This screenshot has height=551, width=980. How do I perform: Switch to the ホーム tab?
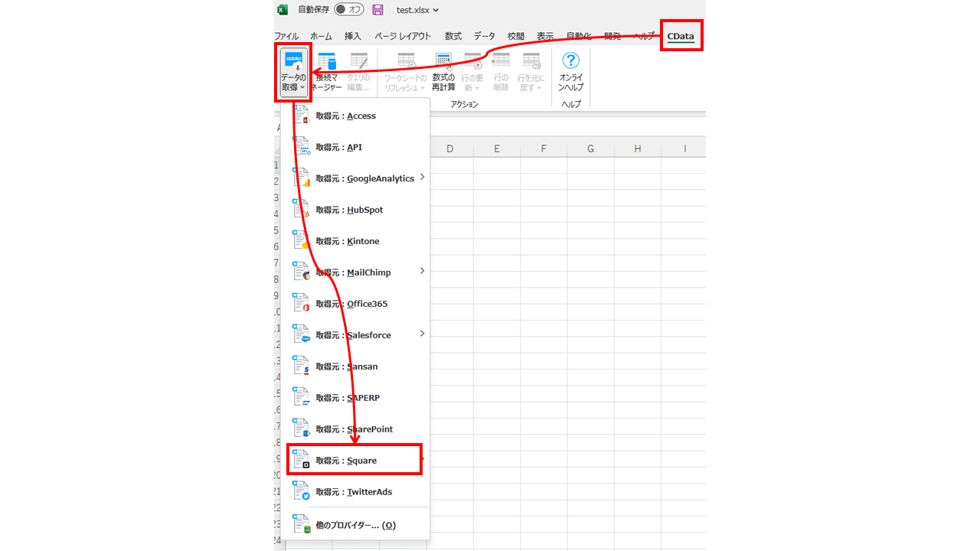322,36
